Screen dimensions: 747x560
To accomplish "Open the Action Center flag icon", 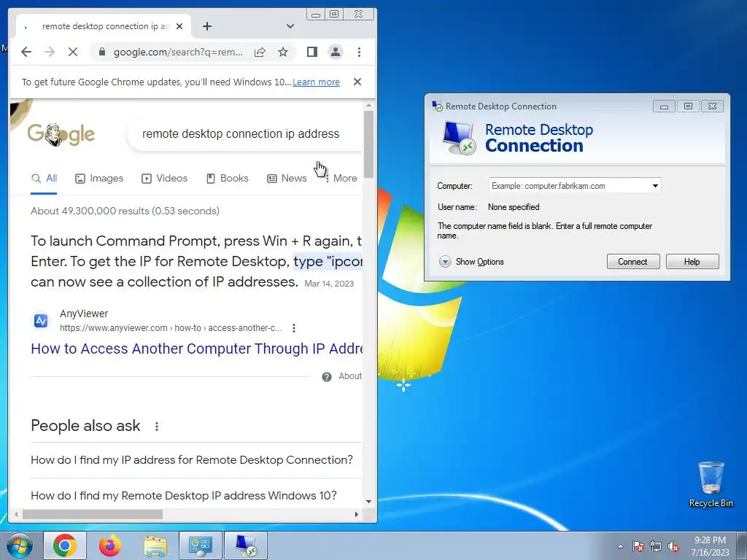I will (638, 546).
